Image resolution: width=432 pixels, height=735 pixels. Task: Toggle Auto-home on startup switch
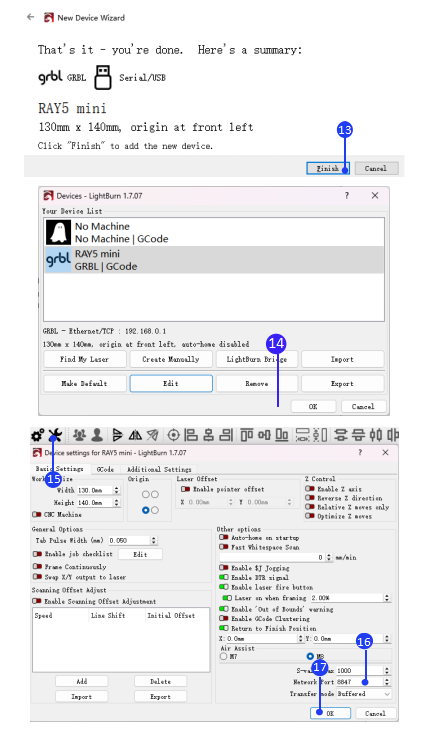coord(223,538)
